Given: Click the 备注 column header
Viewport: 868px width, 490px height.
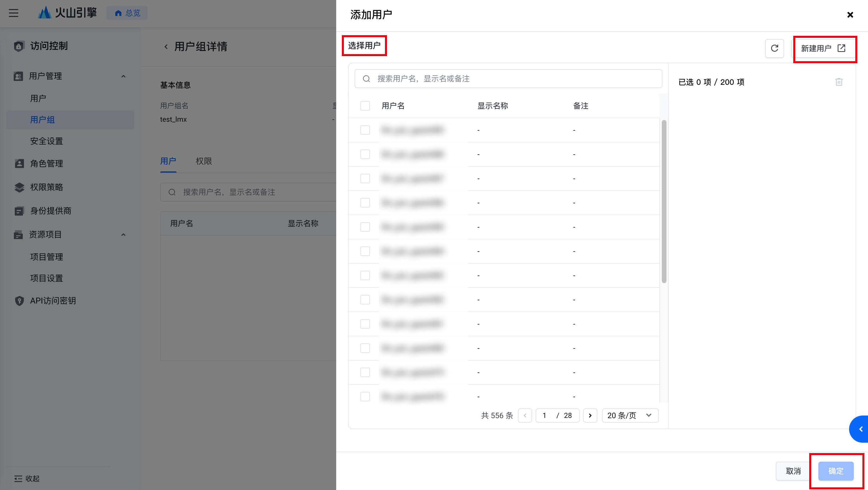Looking at the screenshot, I should click(581, 106).
